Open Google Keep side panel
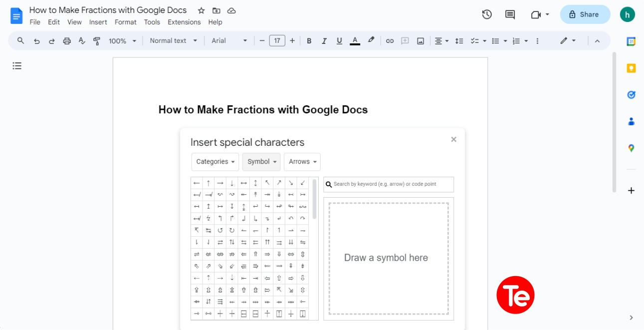 (631, 68)
